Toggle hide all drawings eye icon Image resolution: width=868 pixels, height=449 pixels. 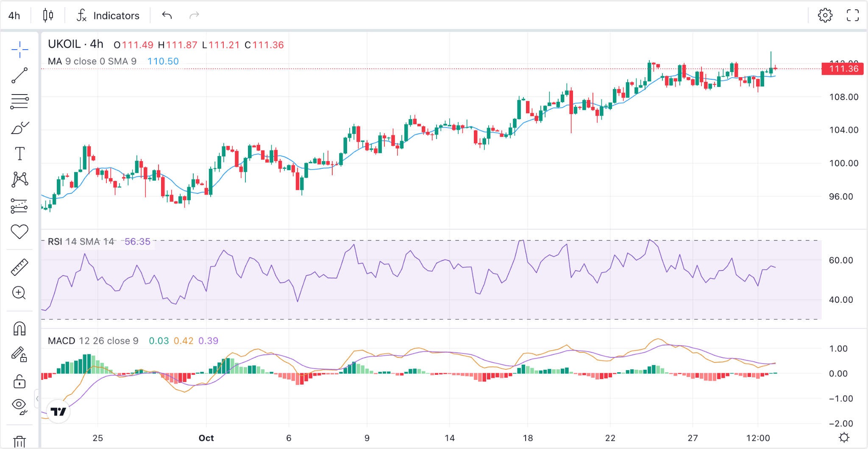click(19, 406)
